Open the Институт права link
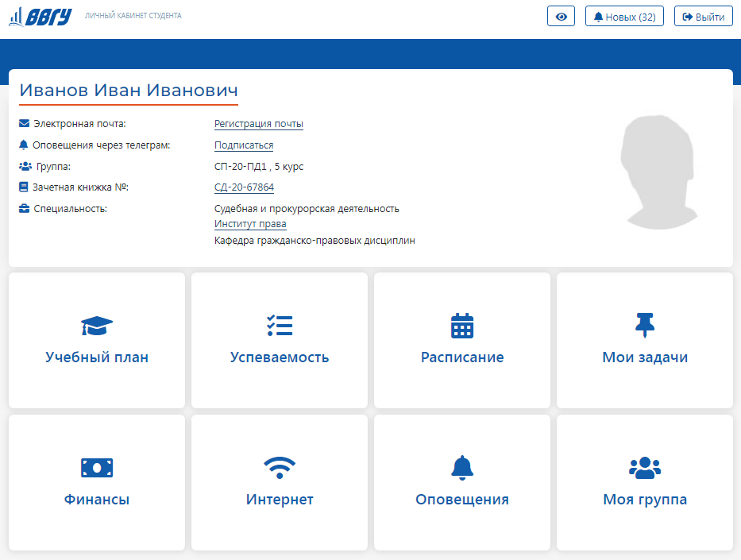741x560 pixels. tap(250, 224)
